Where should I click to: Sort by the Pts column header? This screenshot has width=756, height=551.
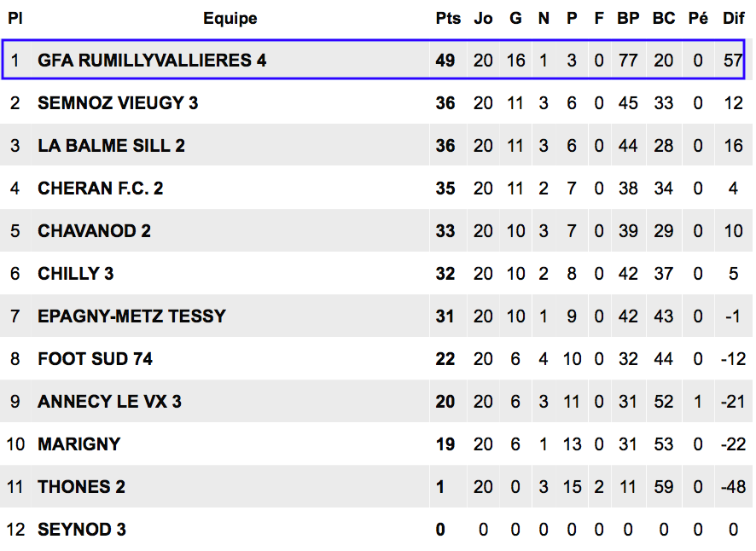tap(448, 18)
